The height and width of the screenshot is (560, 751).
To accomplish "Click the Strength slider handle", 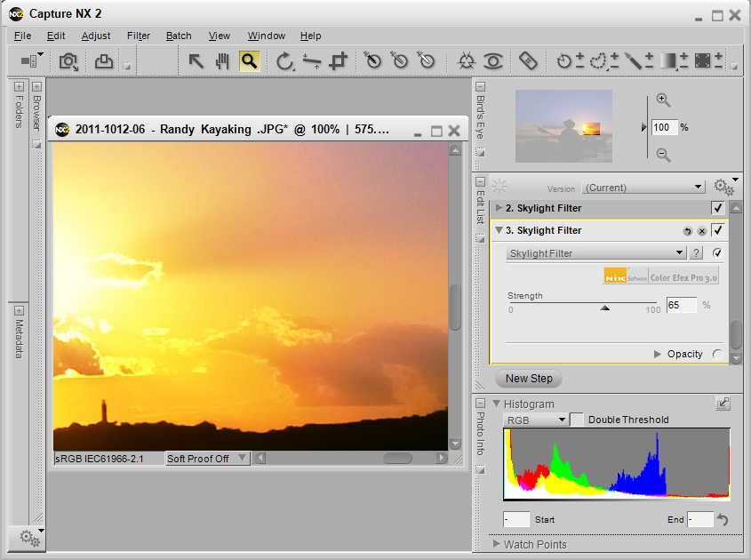I will click(x=606, y=308).
